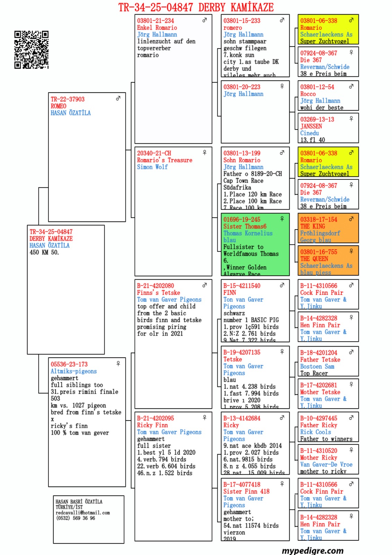Click the male symbol in Finn's Tetske box
Image resolution: width=392 pixels, height=555 pixels.
coord(204,285)
